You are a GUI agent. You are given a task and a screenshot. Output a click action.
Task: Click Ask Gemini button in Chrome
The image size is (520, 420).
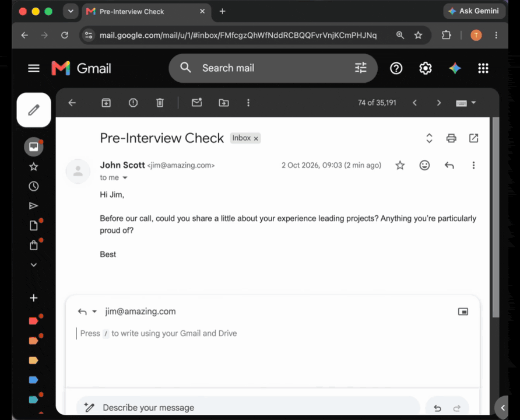474,11
